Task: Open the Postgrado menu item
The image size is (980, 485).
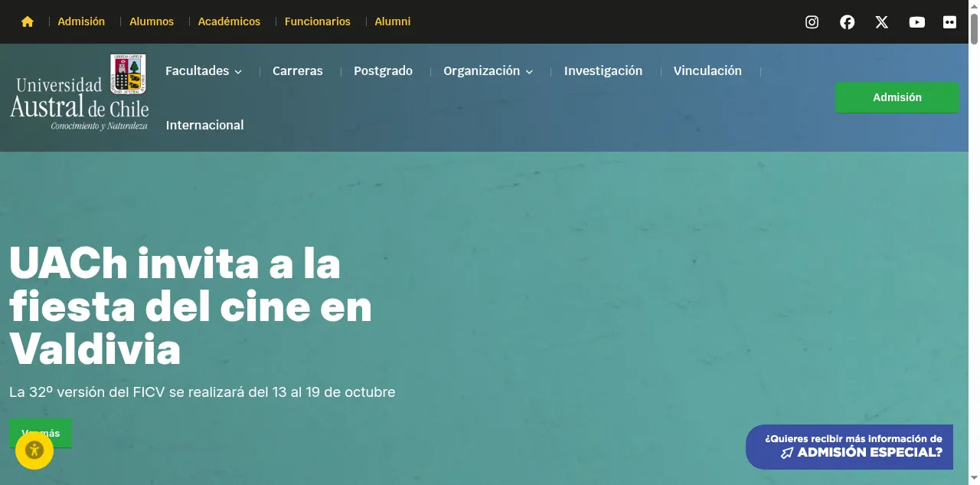Action: (383, 70)
